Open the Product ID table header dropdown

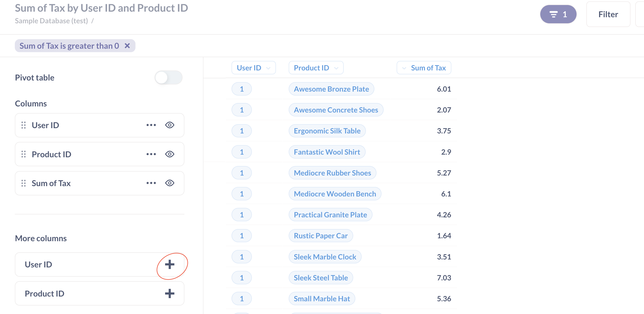[x=316, y=68]
